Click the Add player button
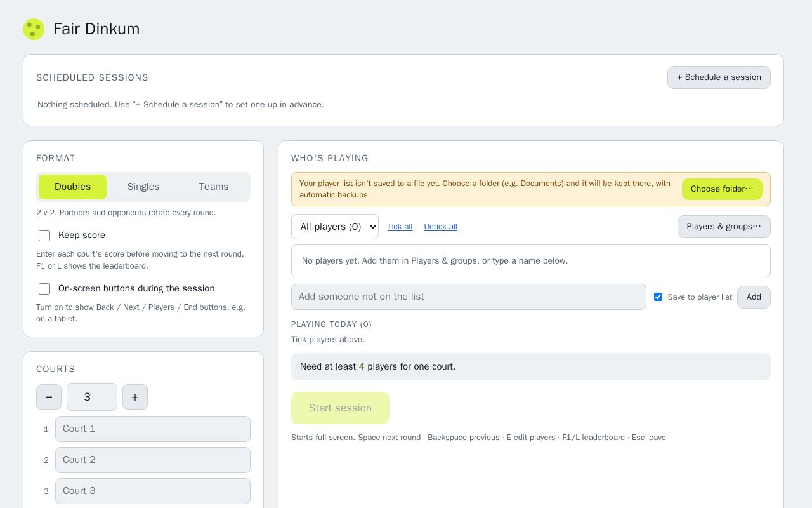Image resolution: width=812 pixels, height=508 pixels. click(x=754, y=297)
